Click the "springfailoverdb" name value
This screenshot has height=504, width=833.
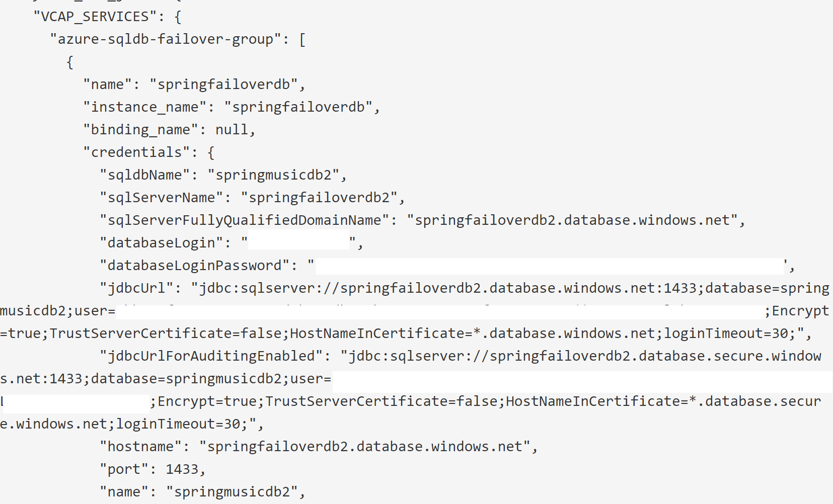[x=224, y=85]
